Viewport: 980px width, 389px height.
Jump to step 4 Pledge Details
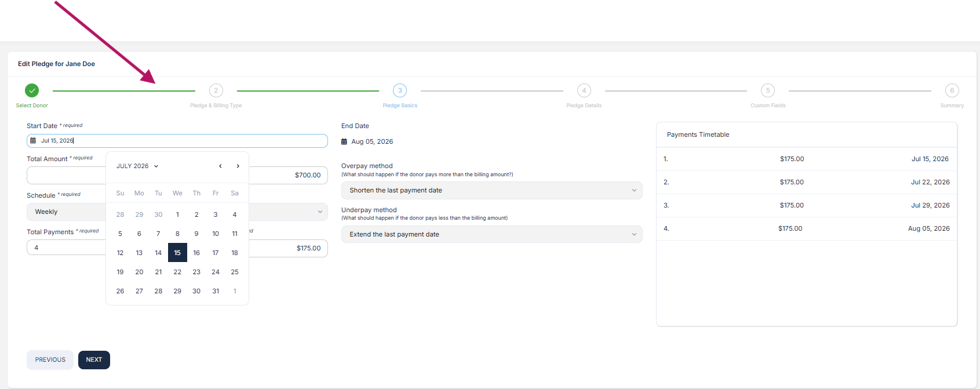point(584,90)
